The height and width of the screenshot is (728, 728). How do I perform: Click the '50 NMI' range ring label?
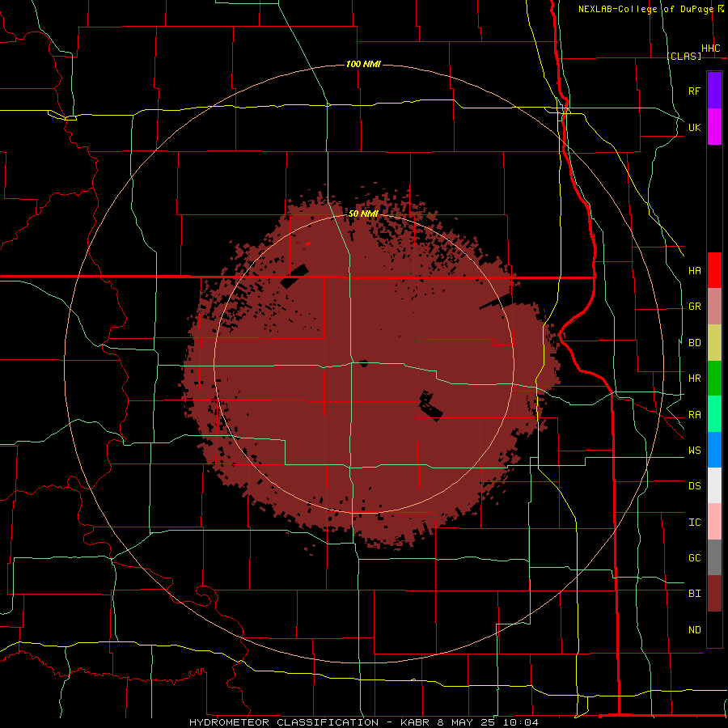363,214
